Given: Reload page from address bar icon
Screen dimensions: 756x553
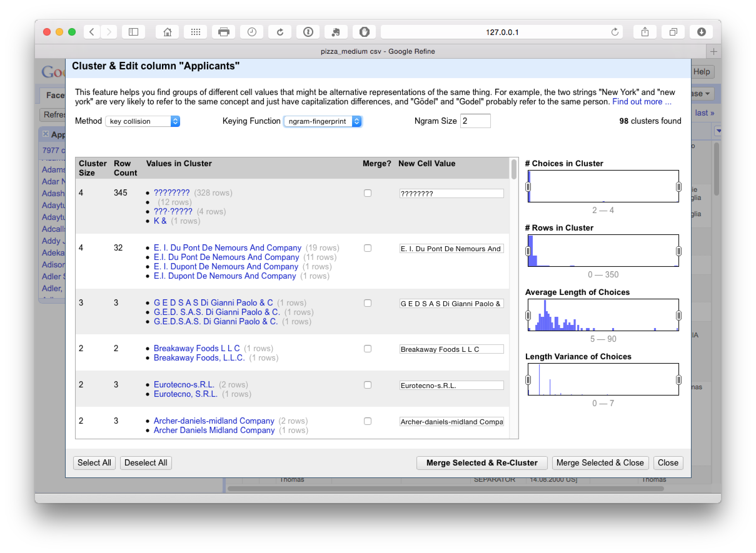Looking at the screenshot, I should pos(615,32).
